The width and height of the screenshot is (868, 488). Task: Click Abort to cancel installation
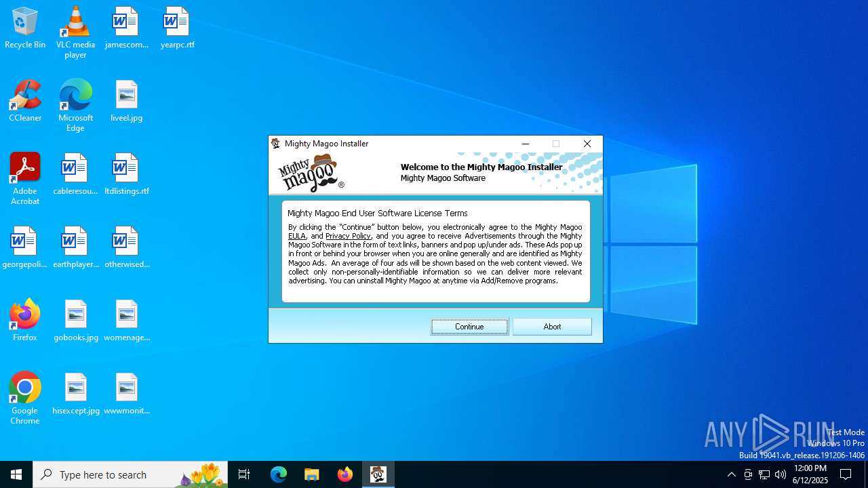coord(552,327)
